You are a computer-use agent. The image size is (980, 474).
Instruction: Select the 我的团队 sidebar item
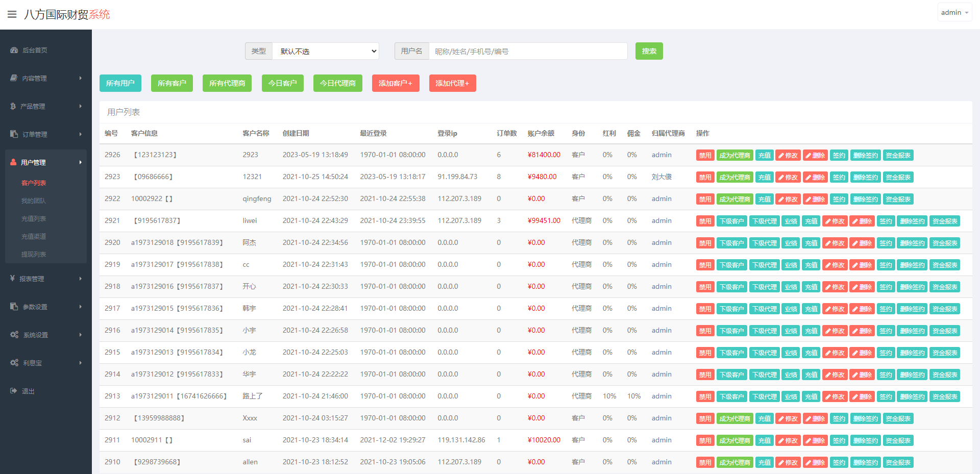(x=34, y=201)
